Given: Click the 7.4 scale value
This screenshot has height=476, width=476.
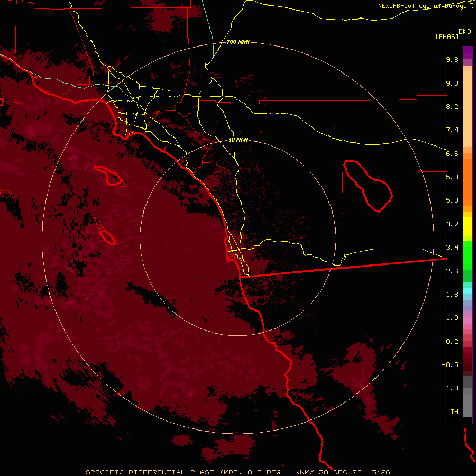Looking at the screenshot, I should coord(452,130).
